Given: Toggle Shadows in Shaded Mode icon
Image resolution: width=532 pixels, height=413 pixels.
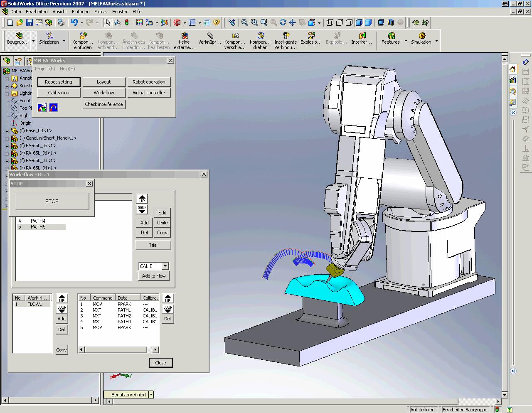Looking at the screenshot, I should [x=381, y=22].
